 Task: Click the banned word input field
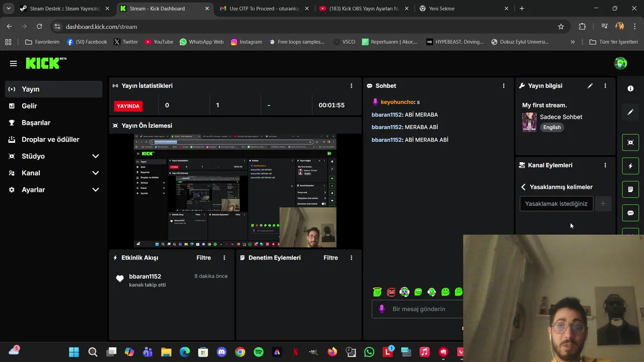(x=556, y=204)
